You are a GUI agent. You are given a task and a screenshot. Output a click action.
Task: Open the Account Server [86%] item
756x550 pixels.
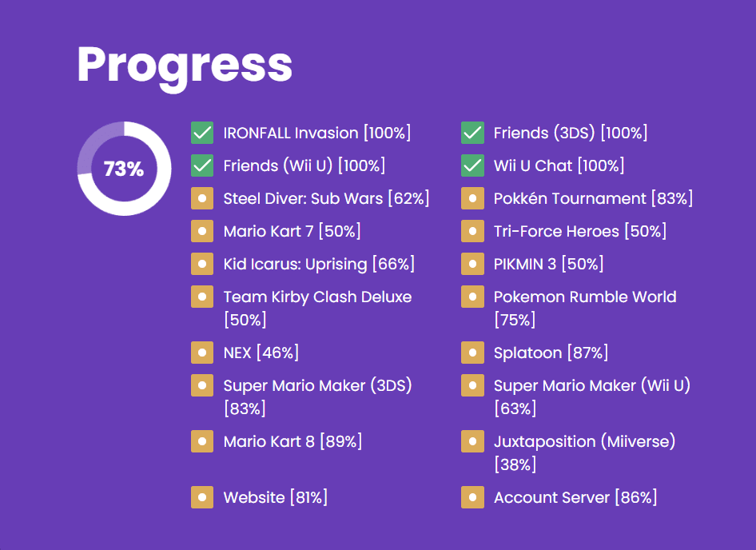tap(575, 497)
